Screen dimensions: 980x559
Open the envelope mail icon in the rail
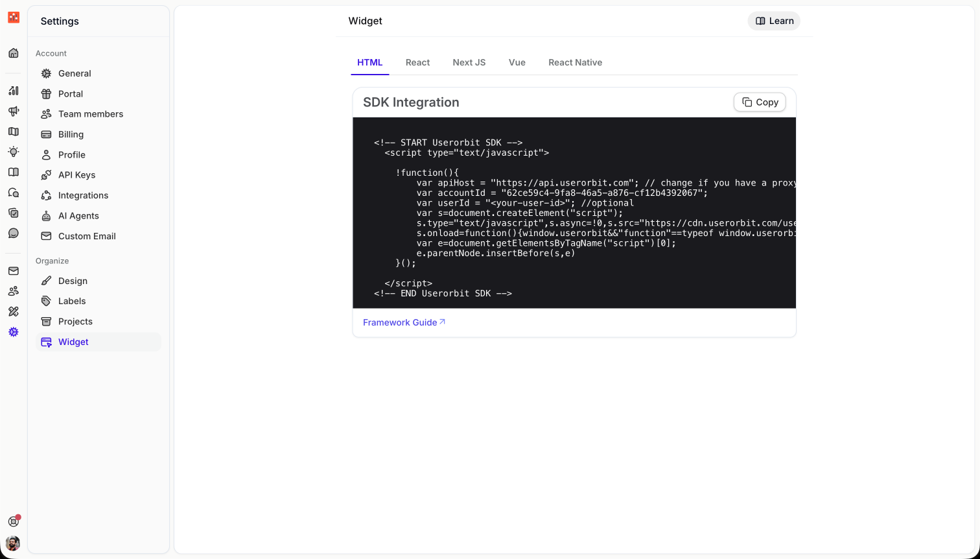pos(14,271)
